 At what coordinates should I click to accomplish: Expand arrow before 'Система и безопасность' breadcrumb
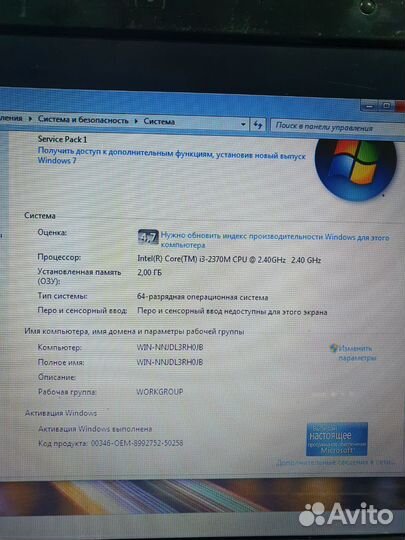pyautogui.click(x=30, y=119)
